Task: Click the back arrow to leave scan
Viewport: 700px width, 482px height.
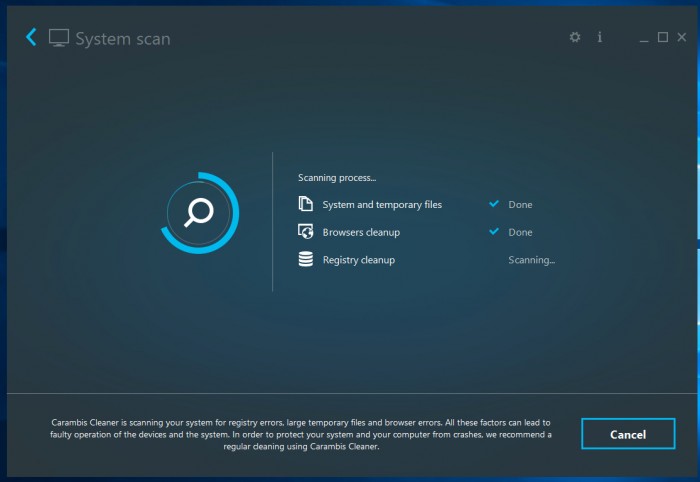Action: [x=31, y=38]
